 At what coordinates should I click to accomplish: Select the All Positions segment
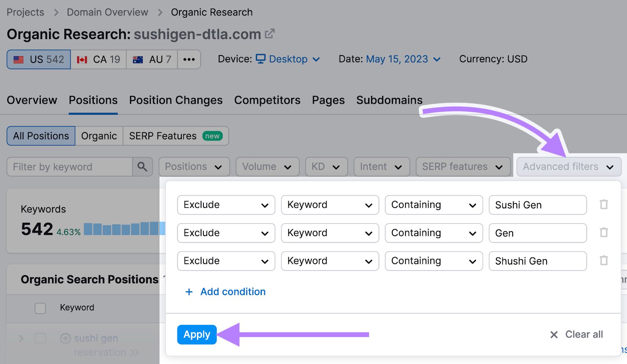pyautogui.click(x=41, y=136)
